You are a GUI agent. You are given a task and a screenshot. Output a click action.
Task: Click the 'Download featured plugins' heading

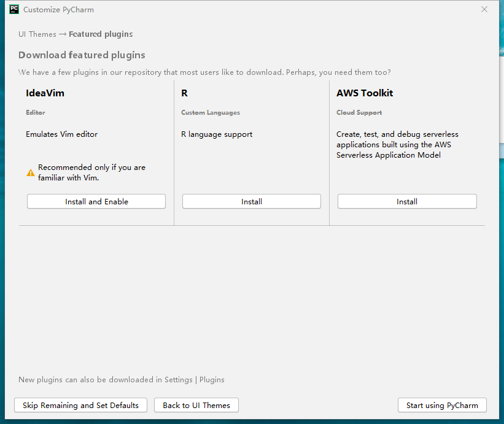click(x=82, y=55)
